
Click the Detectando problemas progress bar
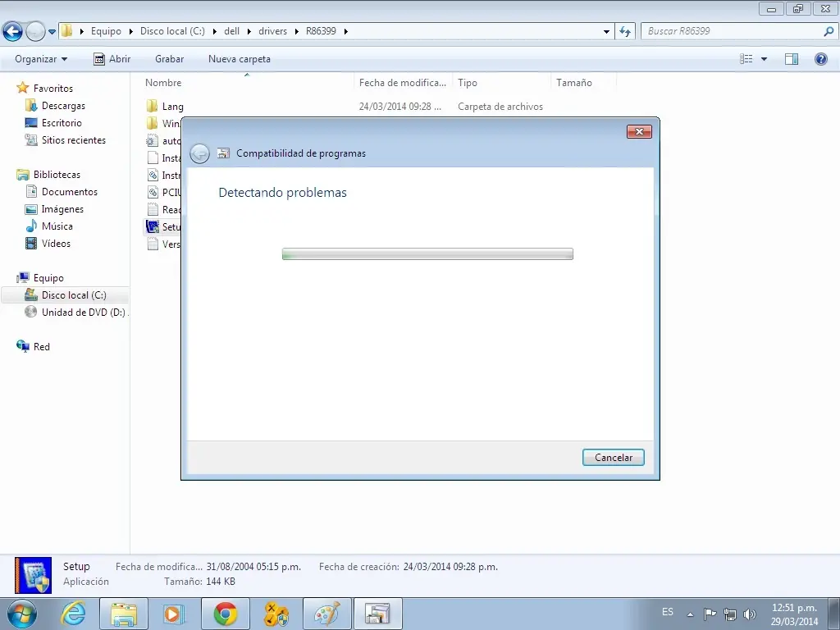click(427, 254)
